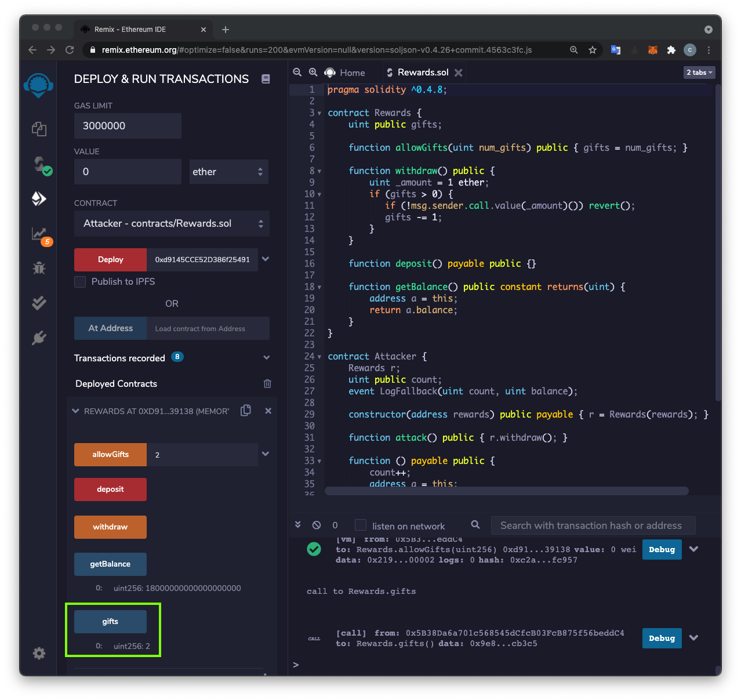Image resolution: width=741 pixels, height=700 pixels.
Task: Open the File explorers panel icon
Action: point(39,129)
